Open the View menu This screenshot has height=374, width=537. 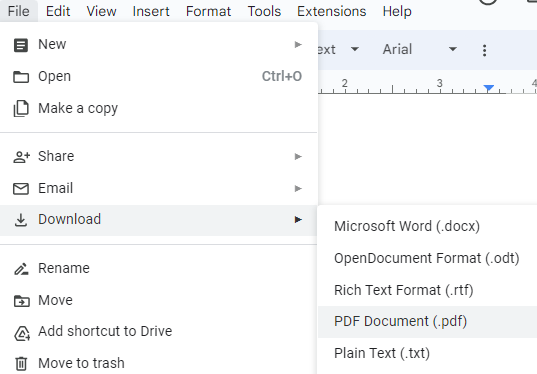point(101,11)
